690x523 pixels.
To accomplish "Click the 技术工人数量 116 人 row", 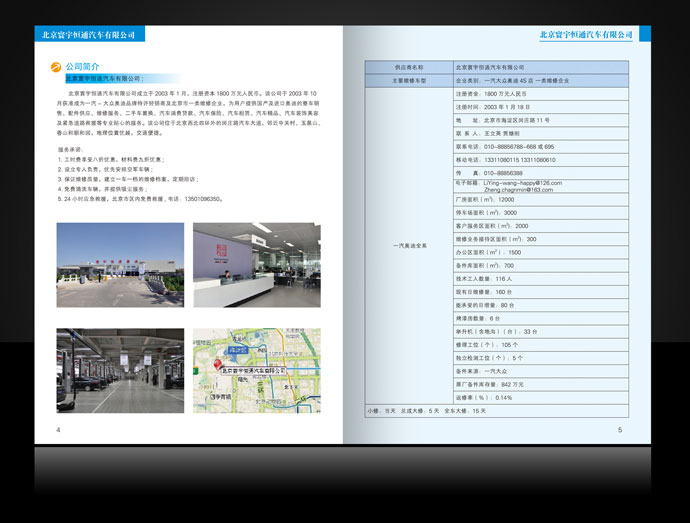I will click(x=541, y=279).
